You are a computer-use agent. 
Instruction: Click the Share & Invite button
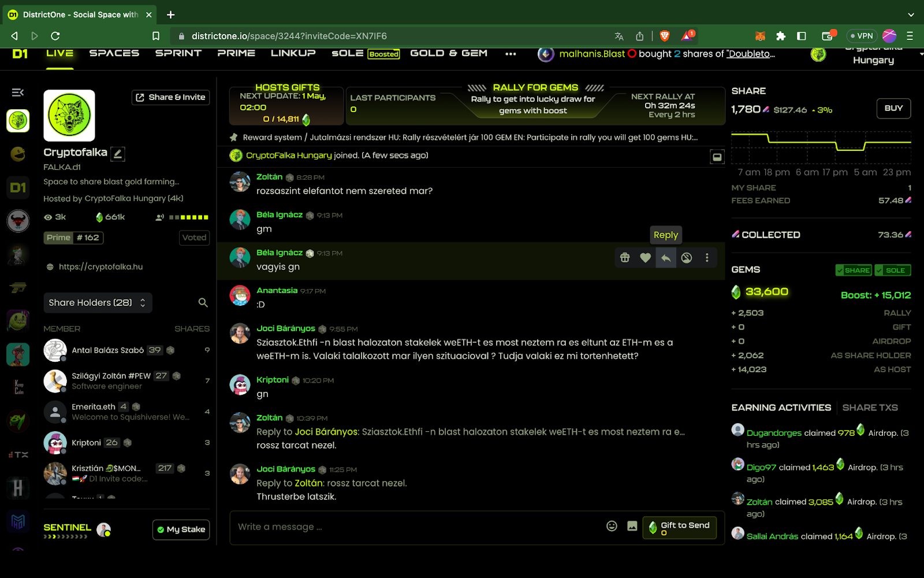pos(170,97)
